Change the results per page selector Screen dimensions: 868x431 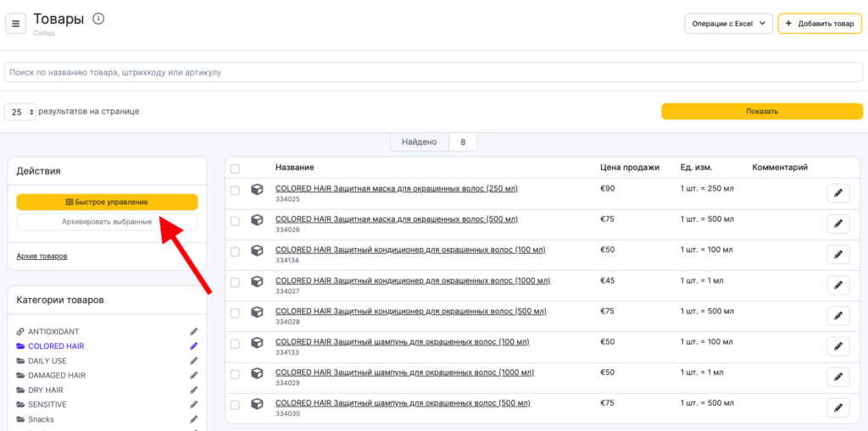20,112
